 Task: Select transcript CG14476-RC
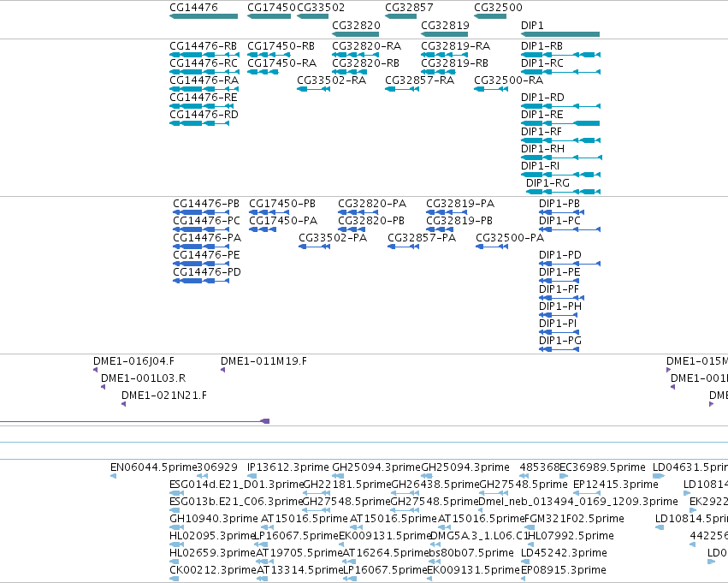[204, 72]
